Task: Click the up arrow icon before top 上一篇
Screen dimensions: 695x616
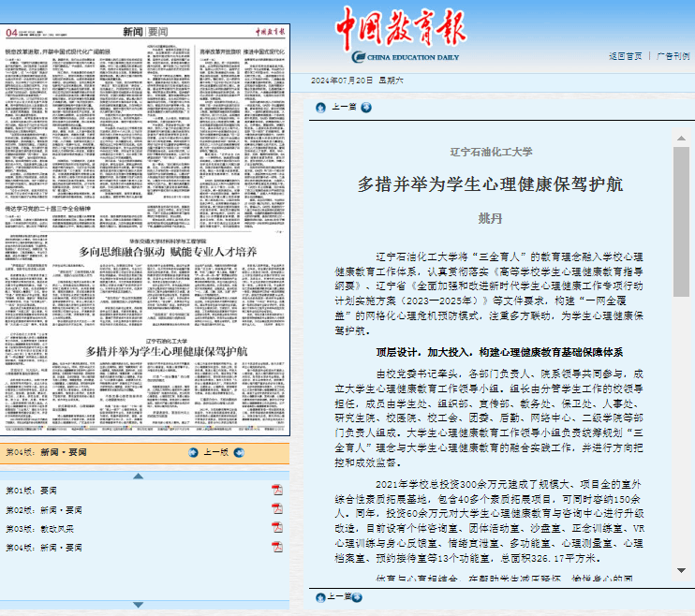Action: click(x=321, y=107)
